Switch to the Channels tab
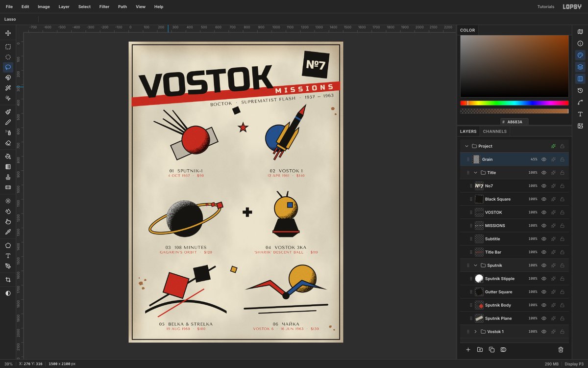This screenshot has height=368, width=588. click(495, 131)
